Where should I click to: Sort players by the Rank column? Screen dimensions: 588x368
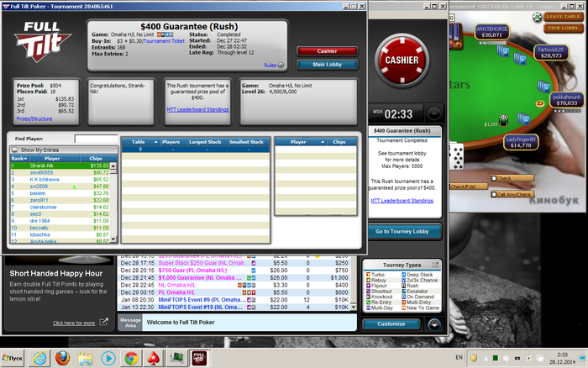[18, 158]
